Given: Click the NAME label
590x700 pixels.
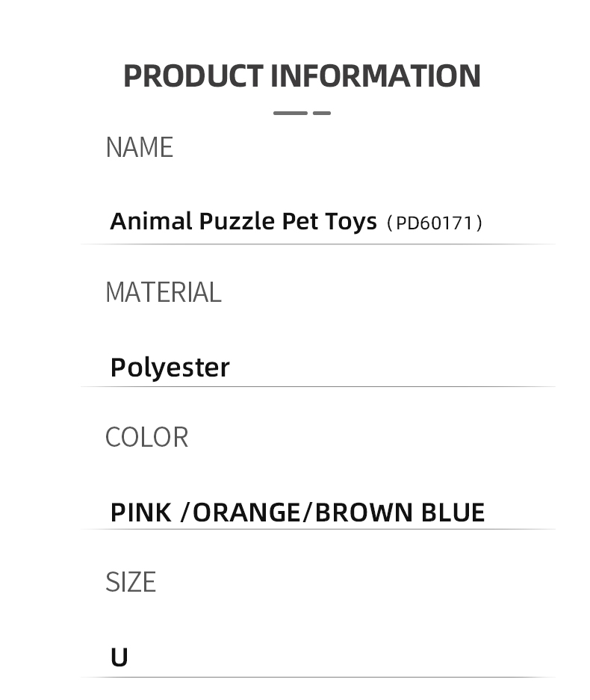Looking at the screenshot, I should (x=139, y=147).
